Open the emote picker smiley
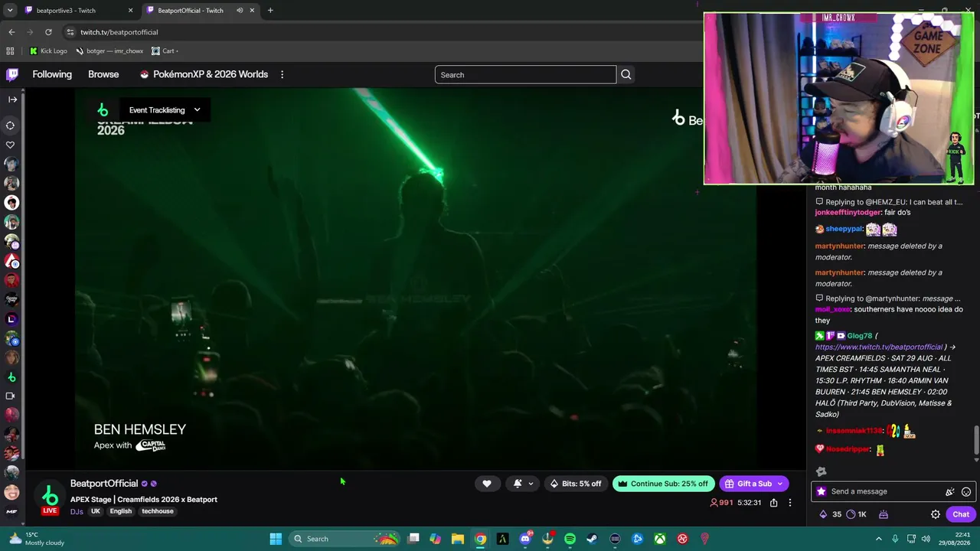The width and height of the screenshot is (980, 551). 966,492
